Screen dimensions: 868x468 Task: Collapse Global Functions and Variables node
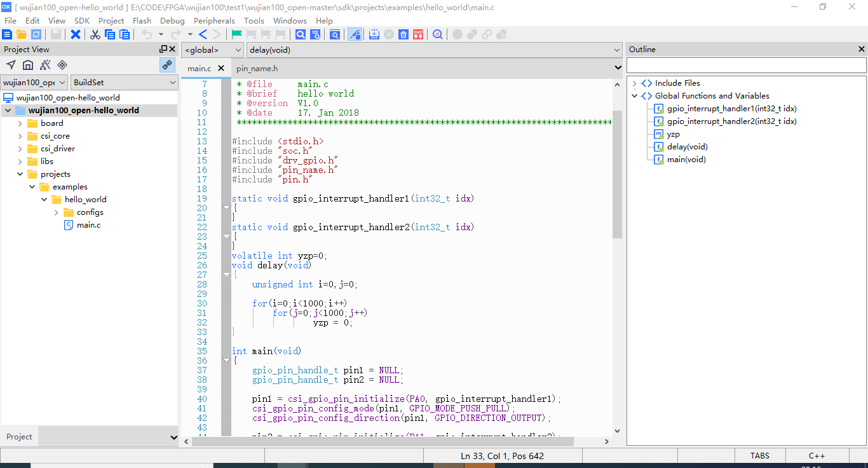coord(634,96)
